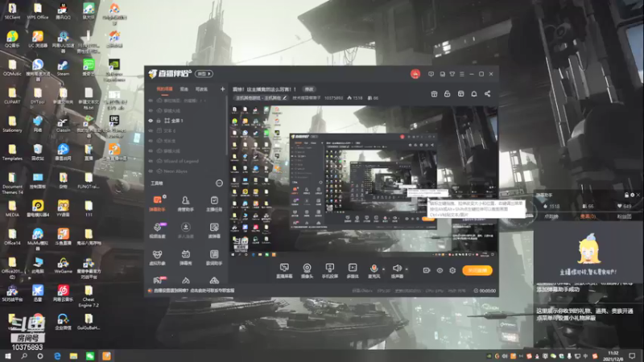644x362 pixels.
Task: Expand microphone options arrow
Action: pyautogui.click(x=384, y=269)
